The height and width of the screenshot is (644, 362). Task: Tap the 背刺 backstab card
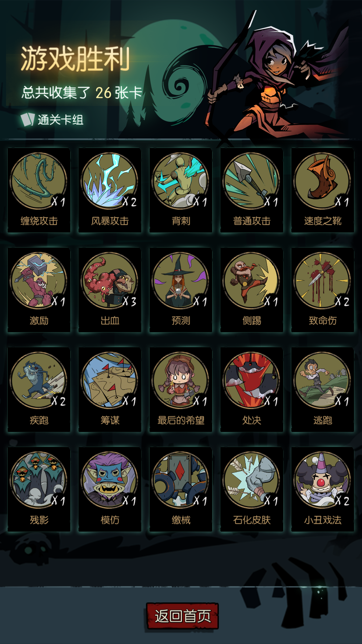[181, 190]
